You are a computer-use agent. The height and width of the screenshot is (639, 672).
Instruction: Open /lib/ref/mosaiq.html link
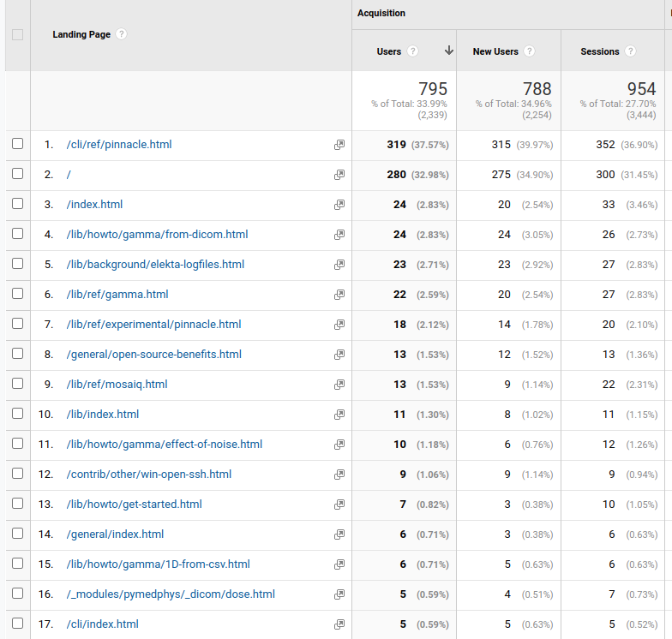[x=117, y=385]
